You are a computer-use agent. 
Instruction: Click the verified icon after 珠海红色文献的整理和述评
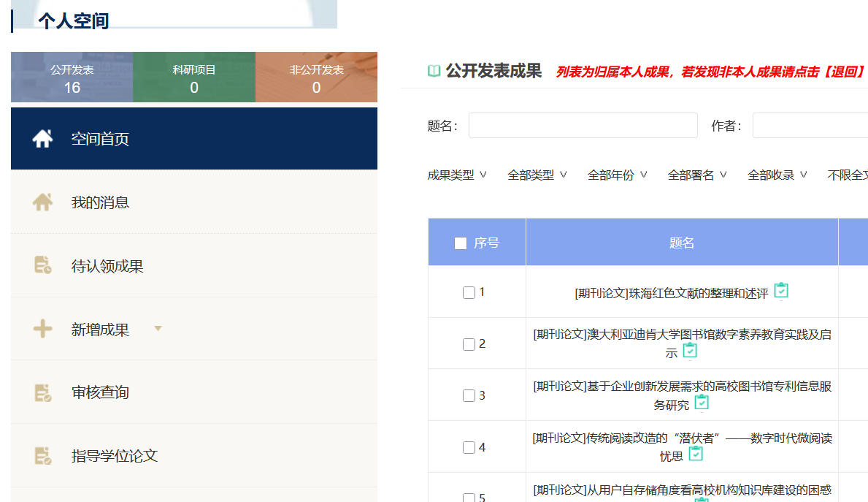[781, 291]
